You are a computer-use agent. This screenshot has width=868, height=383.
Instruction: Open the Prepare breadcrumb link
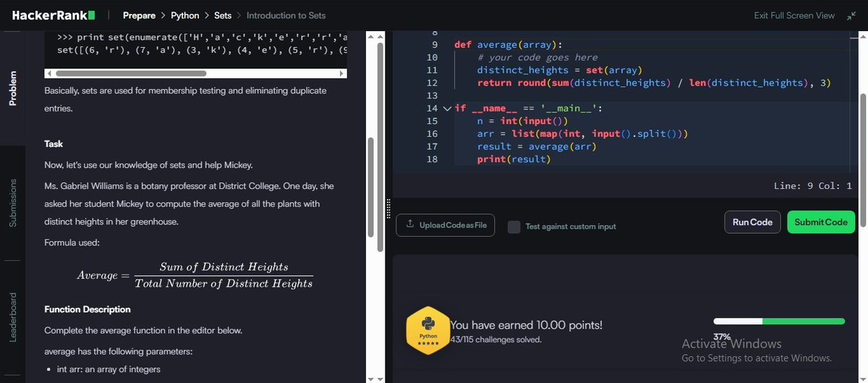[x=139, y=15]
